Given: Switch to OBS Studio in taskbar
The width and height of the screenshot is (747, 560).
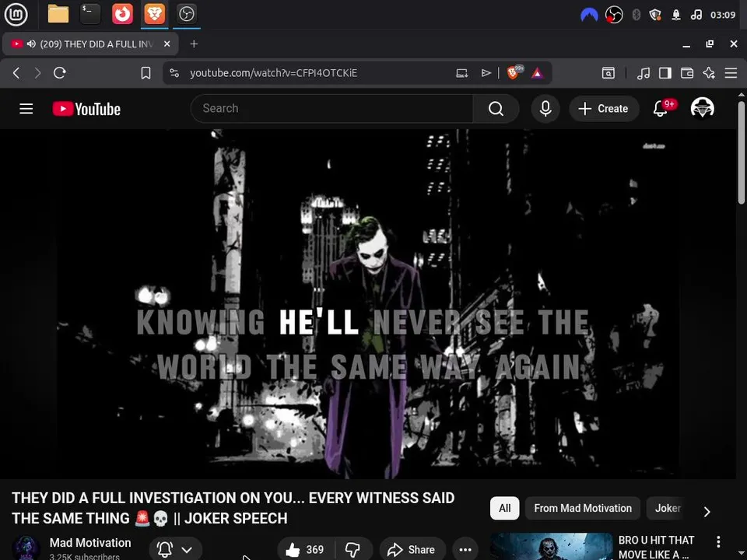Looking at the screenshot, I should 186,14.
